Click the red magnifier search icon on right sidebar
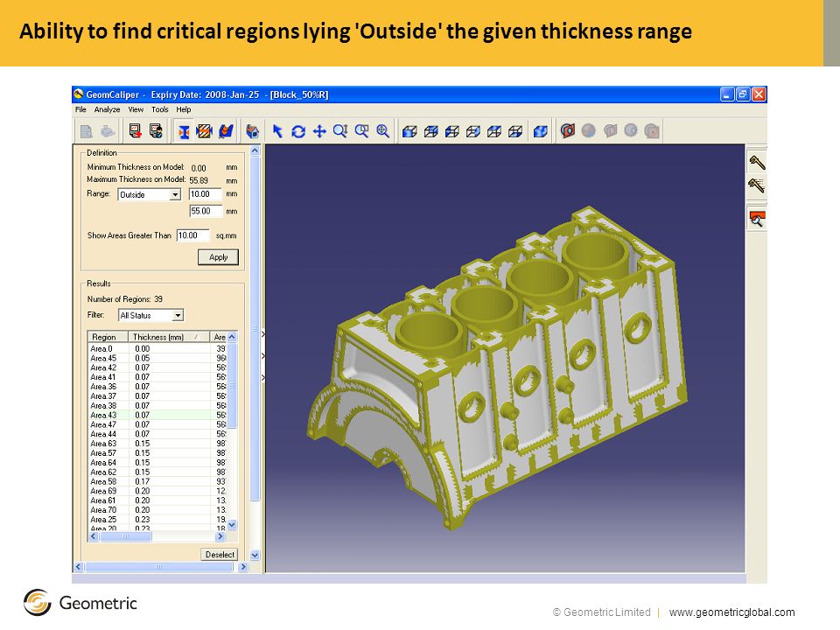This screenshot has height=630, width=840. [756, 219]
